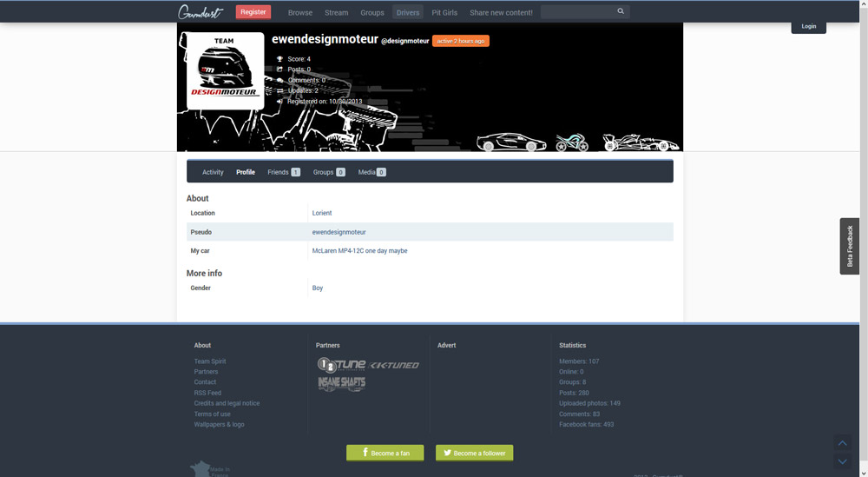Open the Gumdust logo home link
The width and height of the screenshot is (868, 477).
point(200,12)
